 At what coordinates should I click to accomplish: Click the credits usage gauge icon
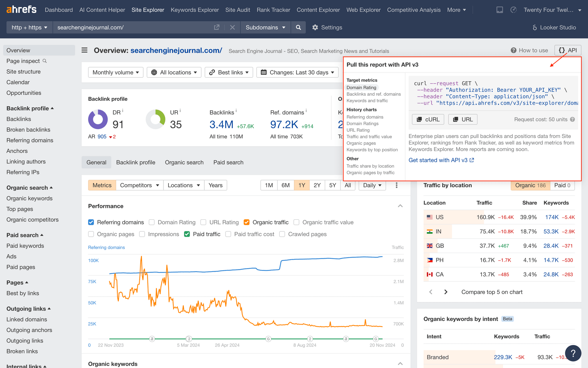[x=514, y=10]
